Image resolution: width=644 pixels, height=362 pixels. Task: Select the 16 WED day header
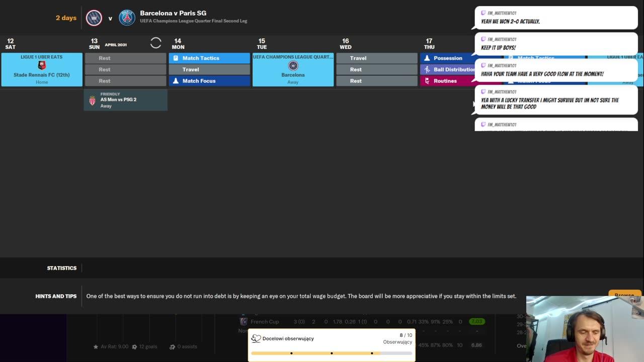point(346,44)
